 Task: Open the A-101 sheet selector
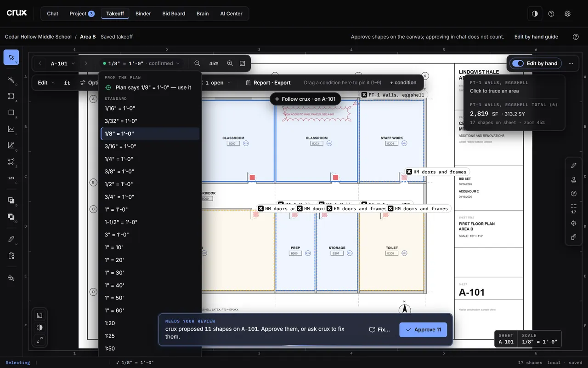pos(63,63)
